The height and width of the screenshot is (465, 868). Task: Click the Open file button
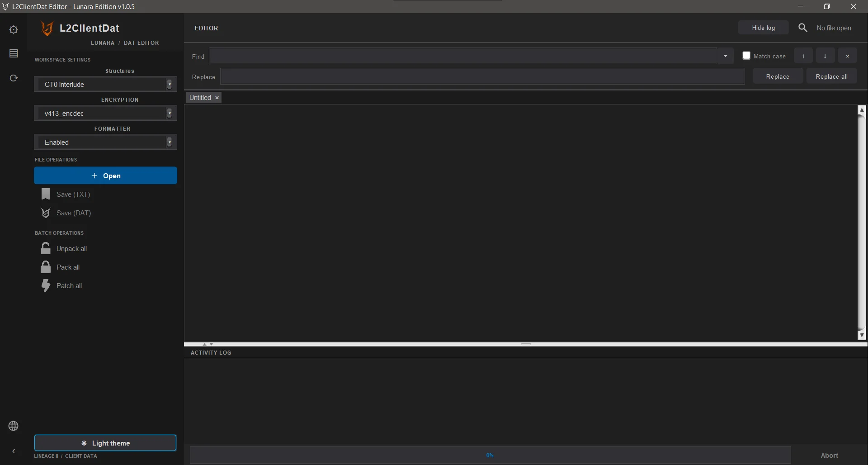[x=105, y=176]
